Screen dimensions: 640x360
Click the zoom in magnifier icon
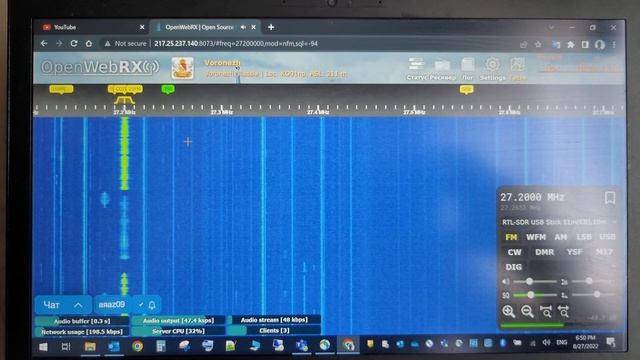point(508,311)
